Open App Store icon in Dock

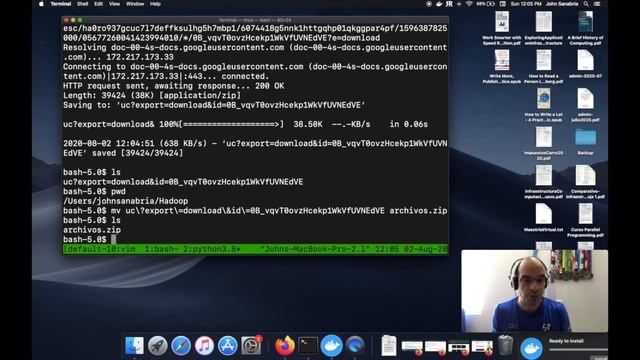pos(228,346)
